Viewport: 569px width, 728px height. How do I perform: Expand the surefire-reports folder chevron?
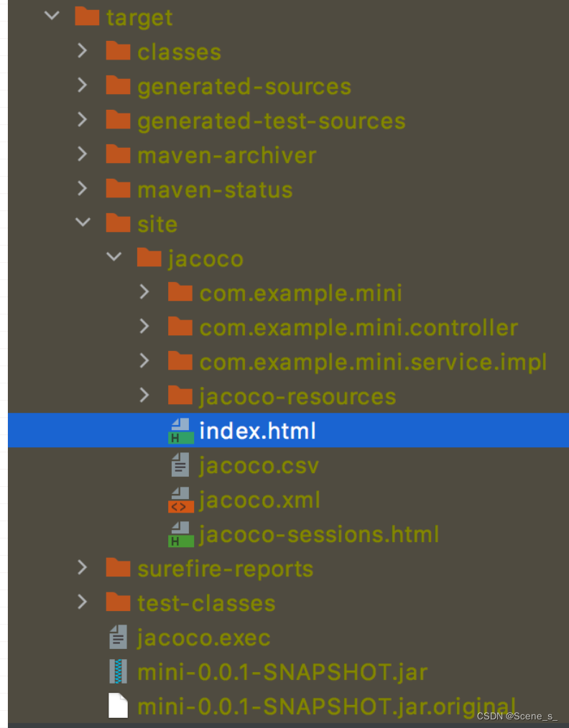(x=83, y=567)
